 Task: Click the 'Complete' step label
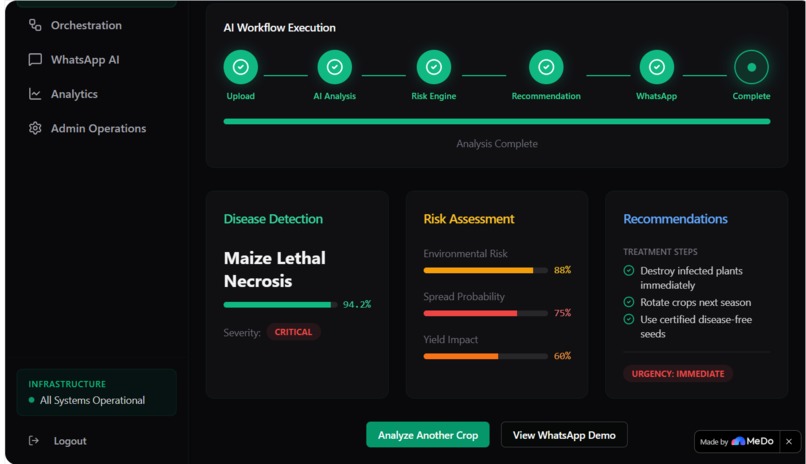coord(752,96)
